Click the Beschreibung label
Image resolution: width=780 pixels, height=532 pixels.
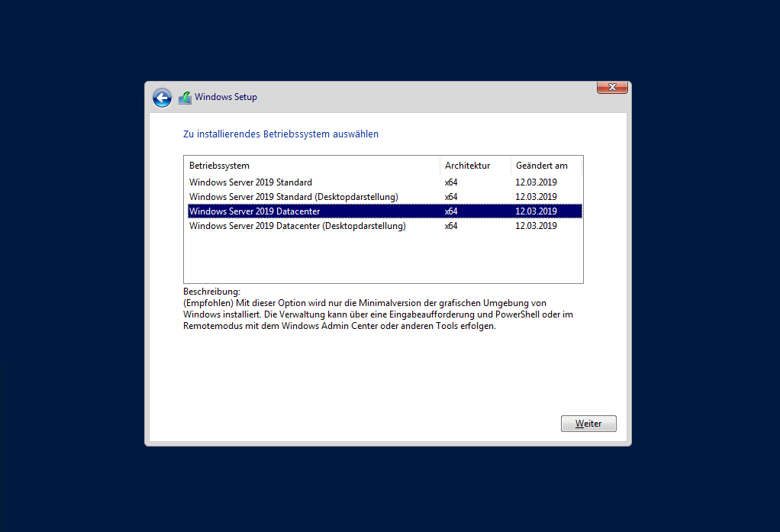(x=211, y=292)
